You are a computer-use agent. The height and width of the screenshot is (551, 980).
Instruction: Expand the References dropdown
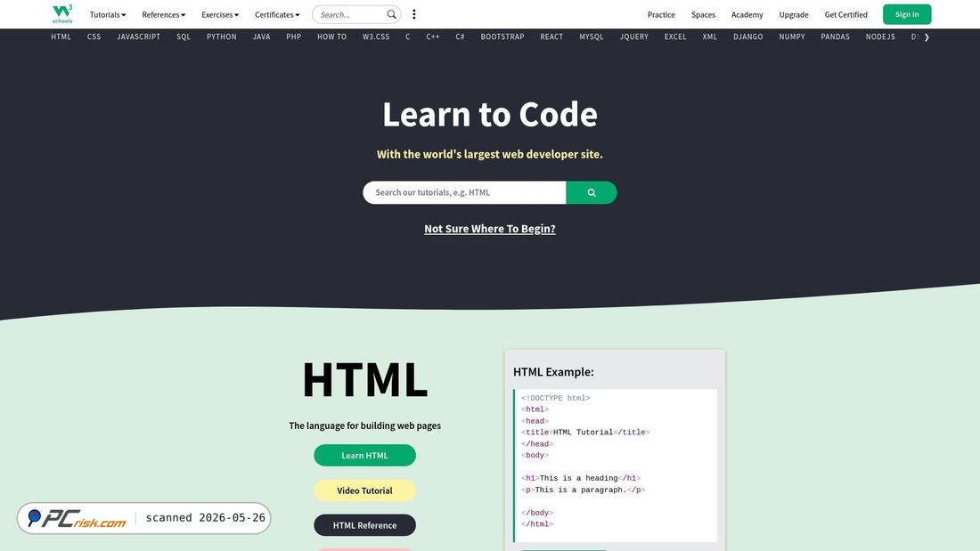[x=163, y=14]
